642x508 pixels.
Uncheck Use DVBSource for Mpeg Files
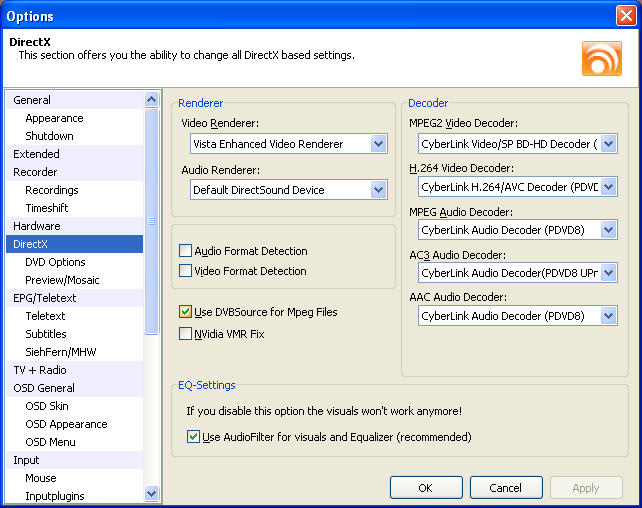[x=185, y=312]
